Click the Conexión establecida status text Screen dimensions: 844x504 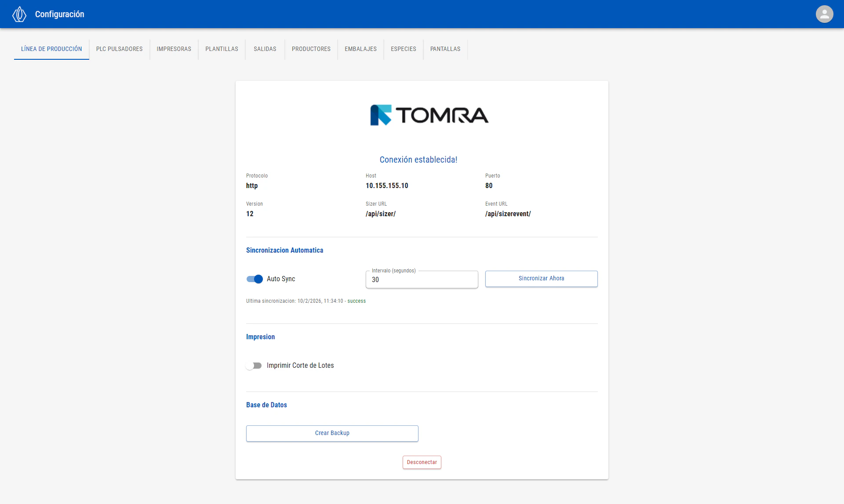[x=418, y=160]
